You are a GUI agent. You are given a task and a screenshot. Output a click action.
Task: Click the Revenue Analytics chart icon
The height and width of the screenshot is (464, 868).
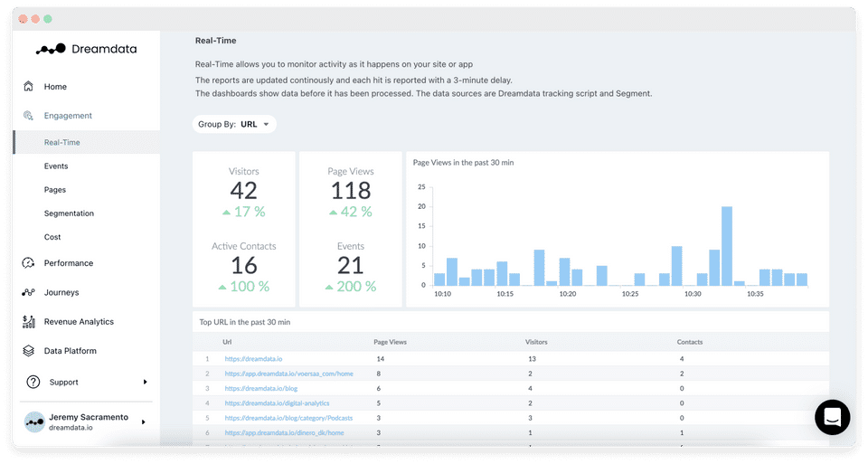(x=28, y=322)
